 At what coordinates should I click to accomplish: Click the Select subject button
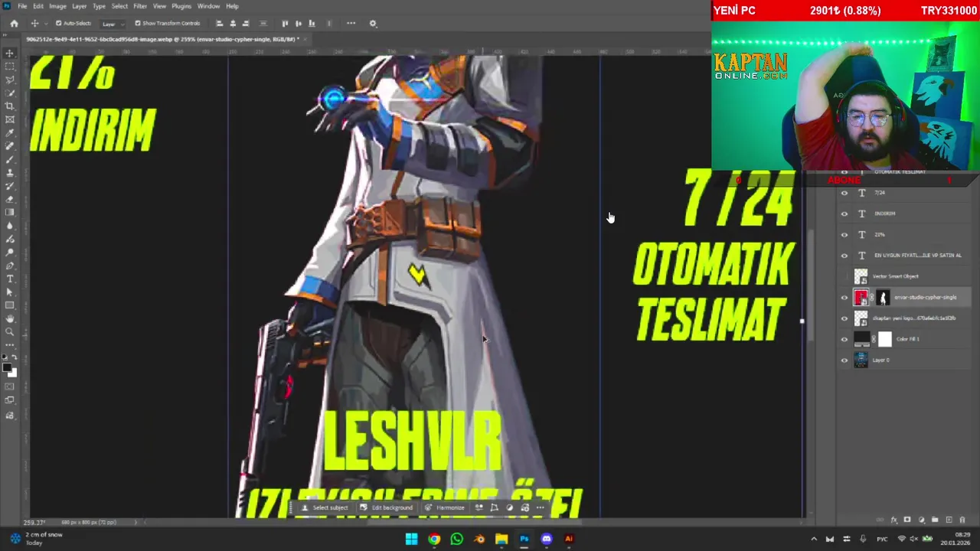coord(325,507)
